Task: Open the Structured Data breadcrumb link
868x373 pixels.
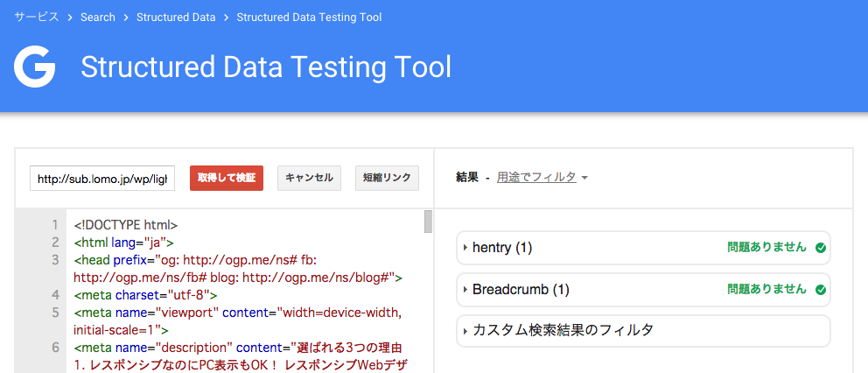Action: (x=176, y=18)
